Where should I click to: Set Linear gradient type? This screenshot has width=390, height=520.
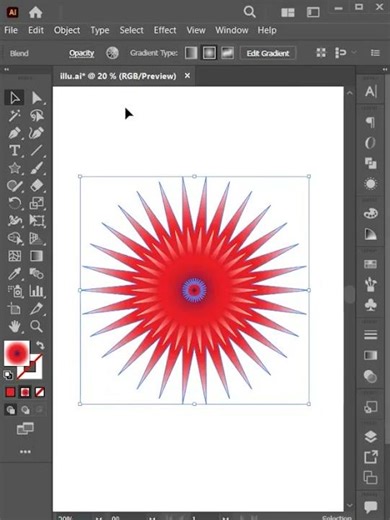coord(191,53)
